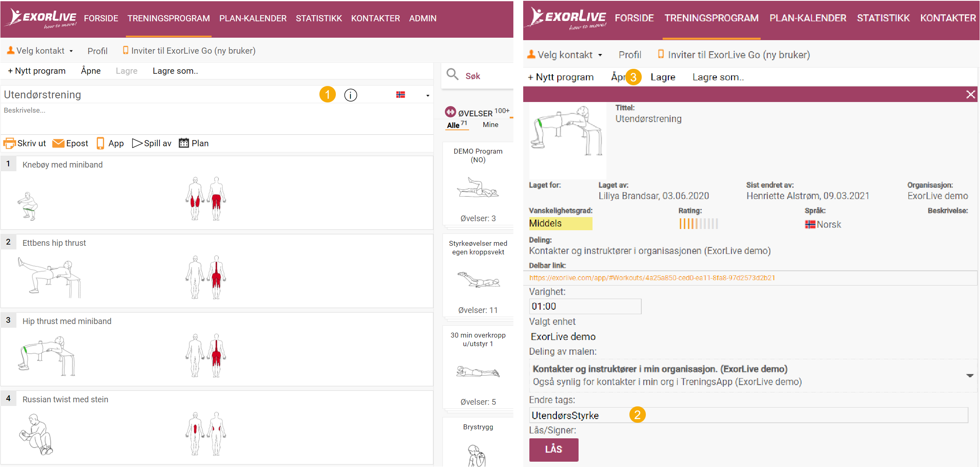Click the Middels difficulty selector
980x467 pixels.
click(x=561, y=223)
